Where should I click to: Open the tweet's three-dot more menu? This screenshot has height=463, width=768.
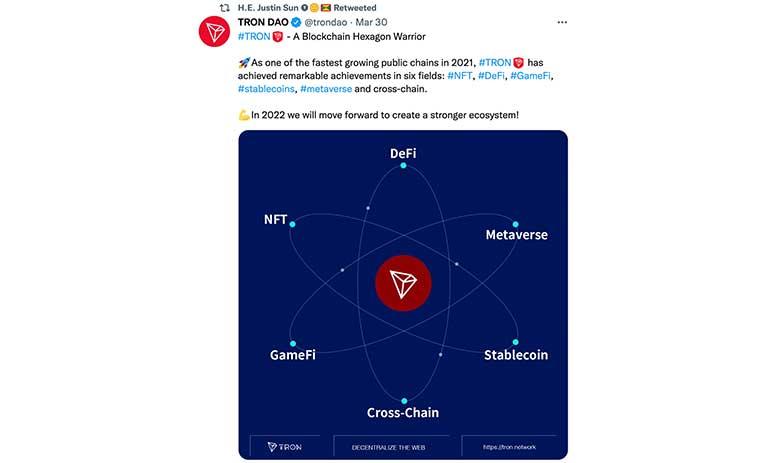pos(562,22)
